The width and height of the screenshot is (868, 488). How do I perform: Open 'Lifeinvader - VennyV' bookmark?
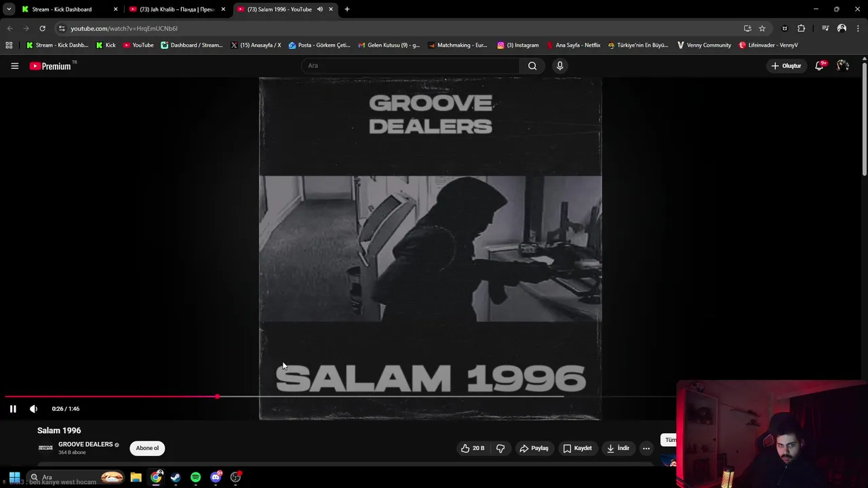click(768, 45)
